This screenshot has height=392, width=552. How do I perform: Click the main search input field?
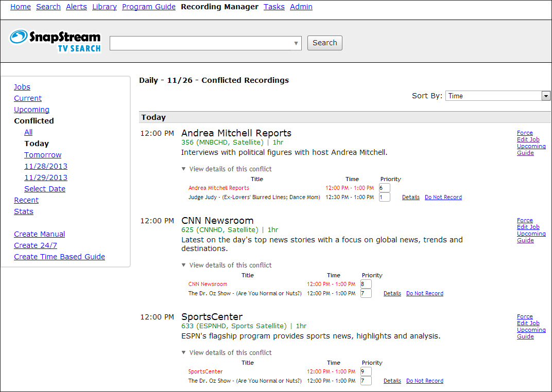pyautogui.click(x=201, y=43)
